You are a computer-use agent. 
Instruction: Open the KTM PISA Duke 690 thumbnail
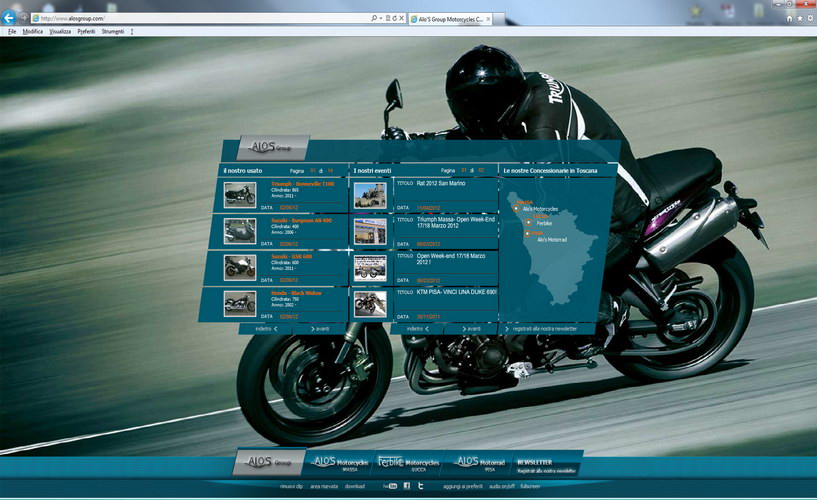tap(370, 304)
